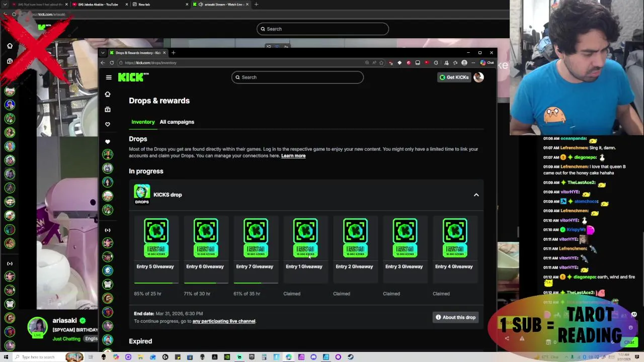
Task: Open Windows Start button
Action: (6, 357)
